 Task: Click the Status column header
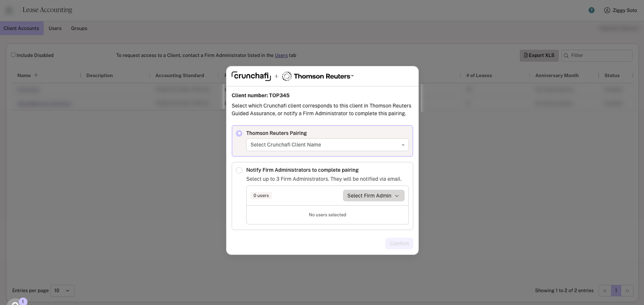[x=612, y=75]
